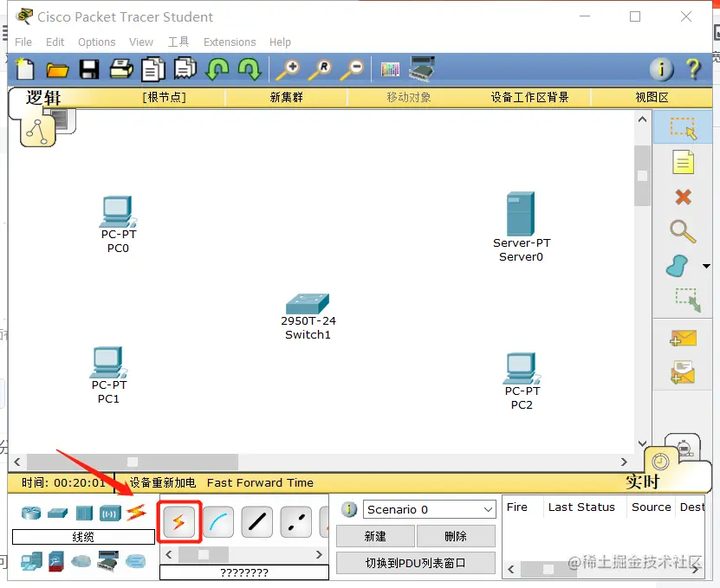Click the 视图区 bar button
The height and width of the screenshot is (588, 720).
click(652, 97)
